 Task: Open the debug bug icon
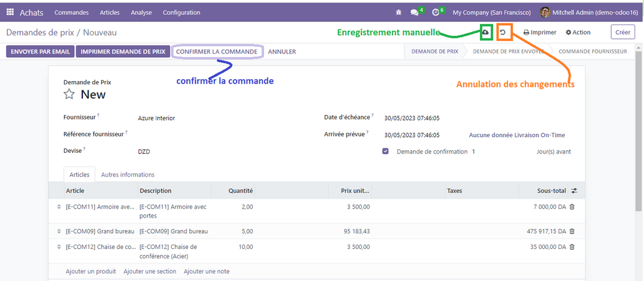398,13
